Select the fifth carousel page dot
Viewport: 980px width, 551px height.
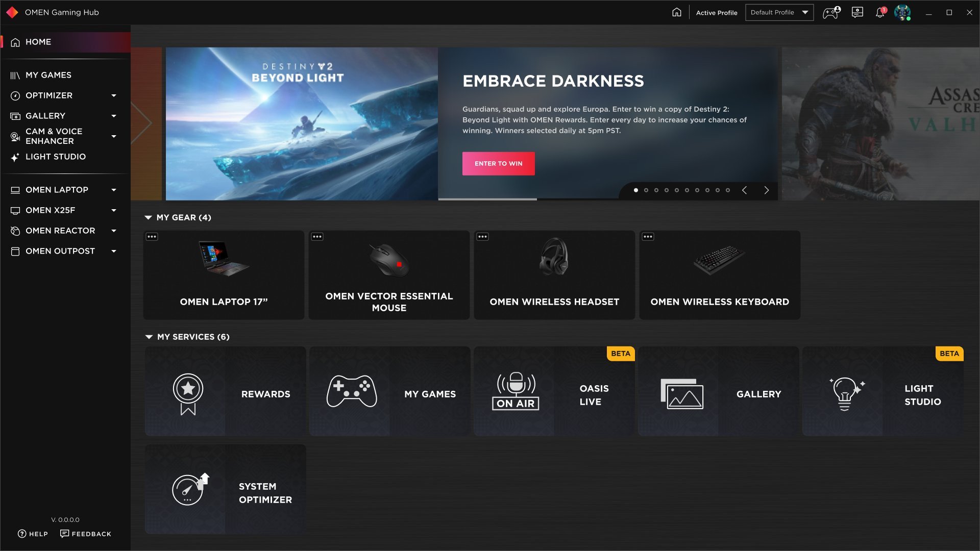[x=677, y=190]
